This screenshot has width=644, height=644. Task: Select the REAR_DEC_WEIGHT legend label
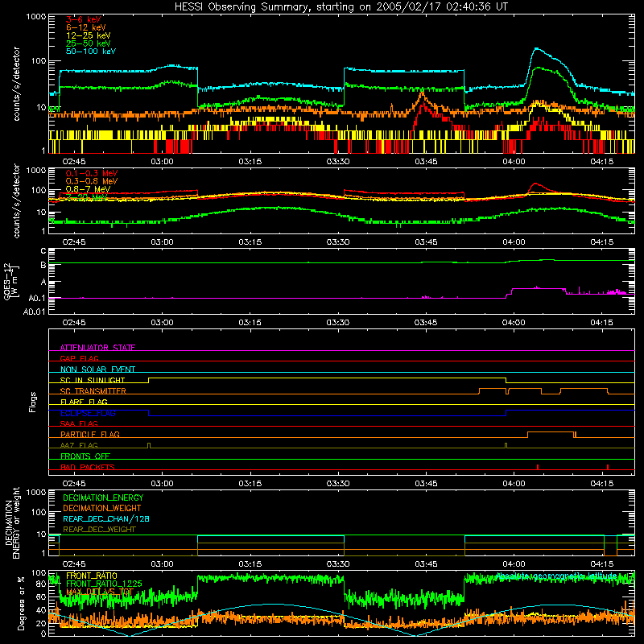point(99,530)
